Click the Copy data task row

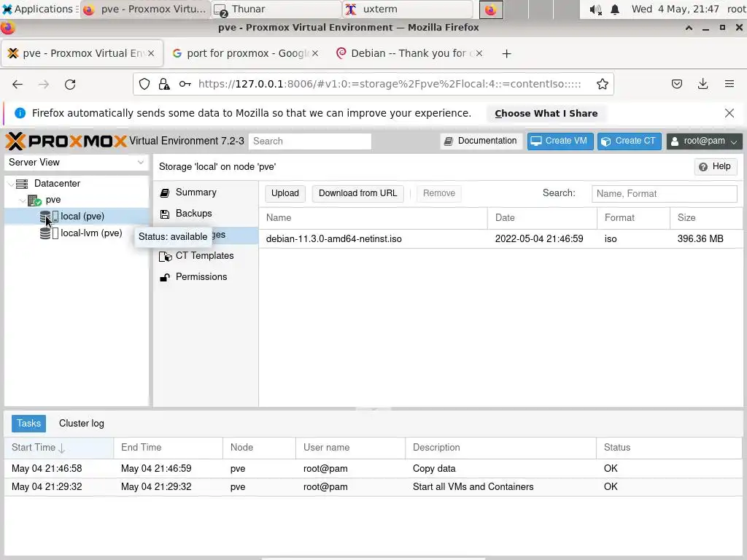[373, 469]
